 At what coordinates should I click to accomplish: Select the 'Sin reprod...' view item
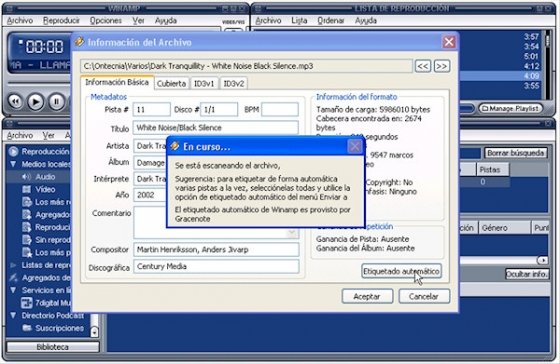[46, 240]
